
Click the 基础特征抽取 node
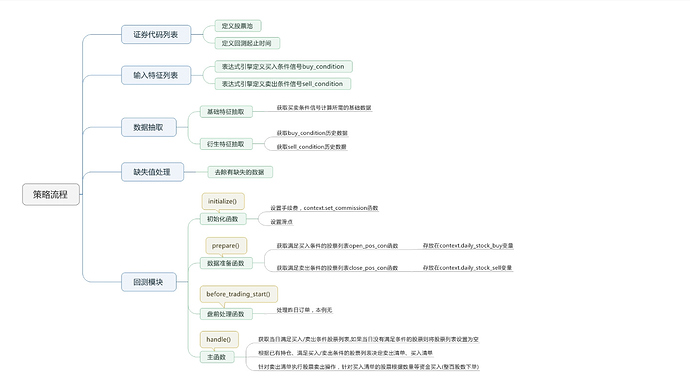(x=226, y=112)
